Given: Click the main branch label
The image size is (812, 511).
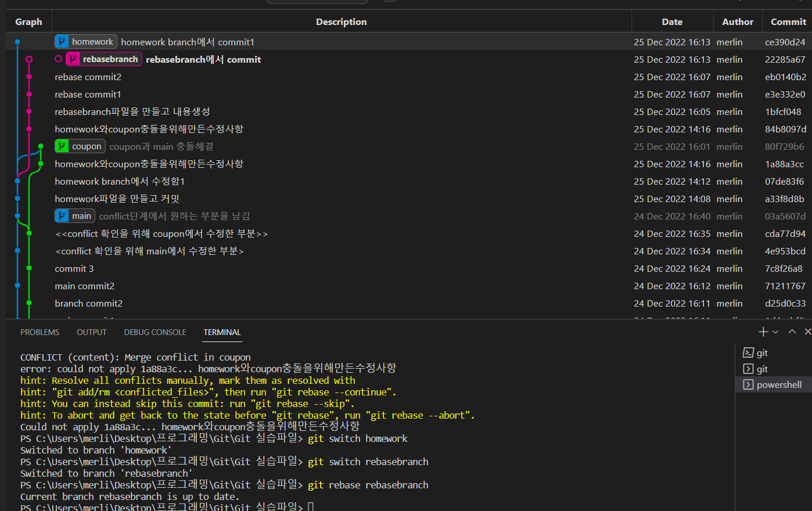Looking at the screenshot, I should tap(75, 216).
